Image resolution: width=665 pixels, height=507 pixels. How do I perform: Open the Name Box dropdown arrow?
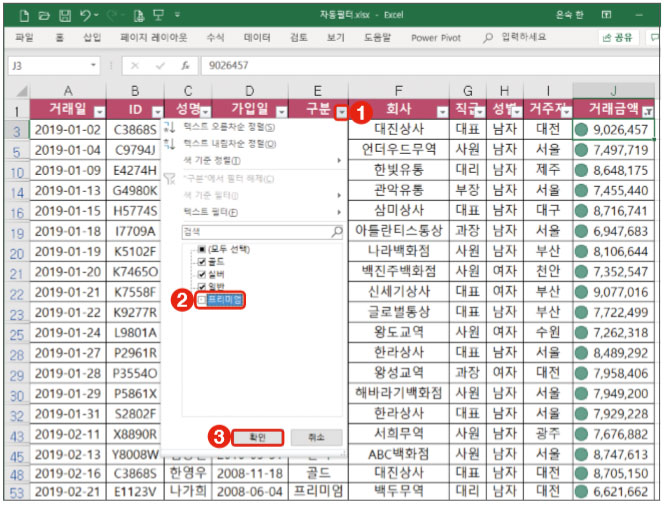click(x=93, y=65)
